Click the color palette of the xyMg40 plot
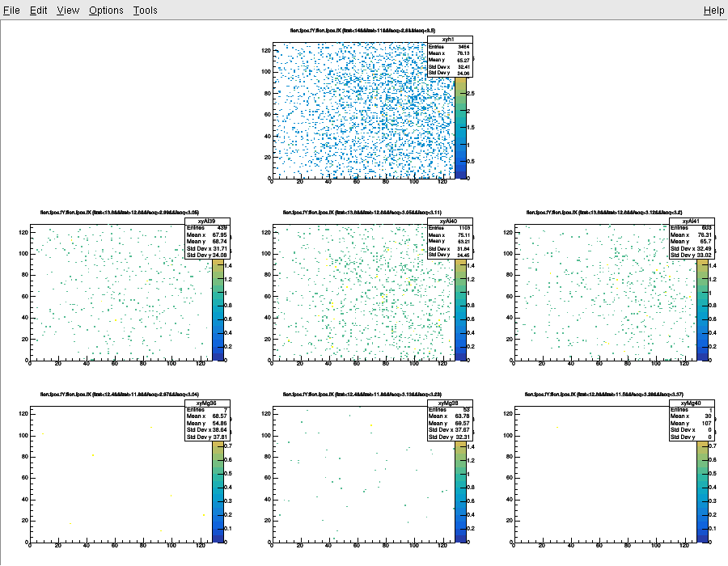The height and width of the screenshot is (566, 728). click(702, 492)
